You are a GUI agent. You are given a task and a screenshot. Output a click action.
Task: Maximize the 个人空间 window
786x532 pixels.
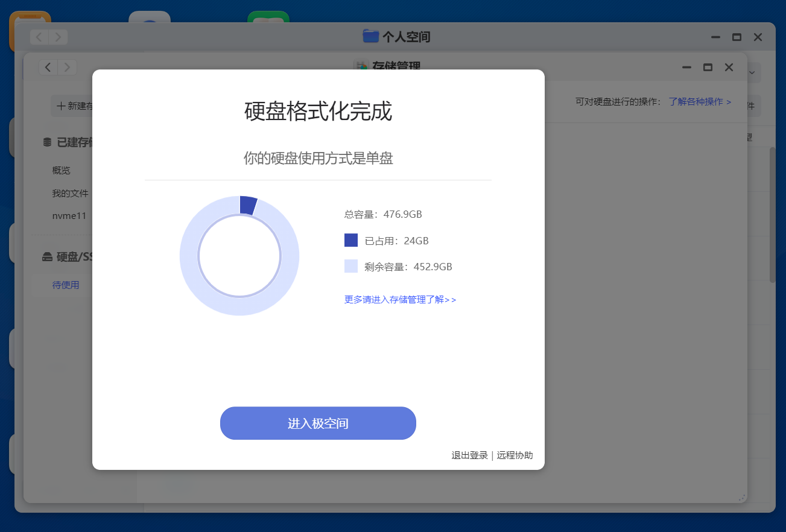pos(737,37)
